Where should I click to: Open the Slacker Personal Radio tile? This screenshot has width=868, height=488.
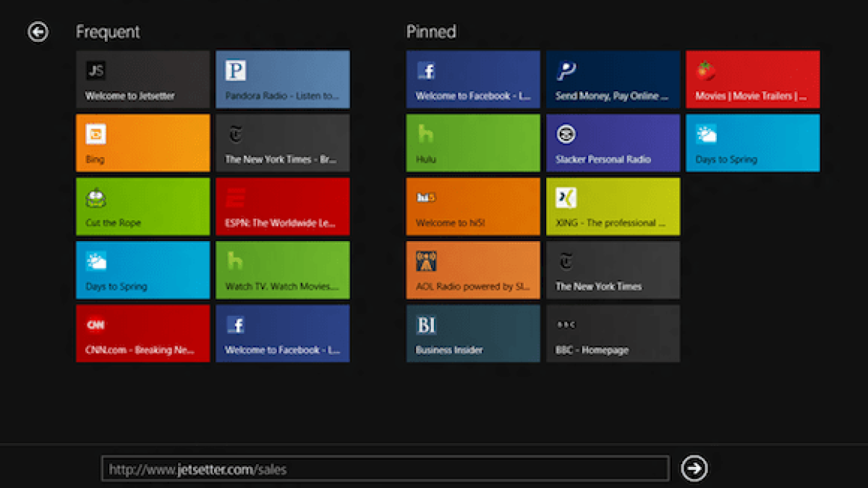[x=613, y=143]
